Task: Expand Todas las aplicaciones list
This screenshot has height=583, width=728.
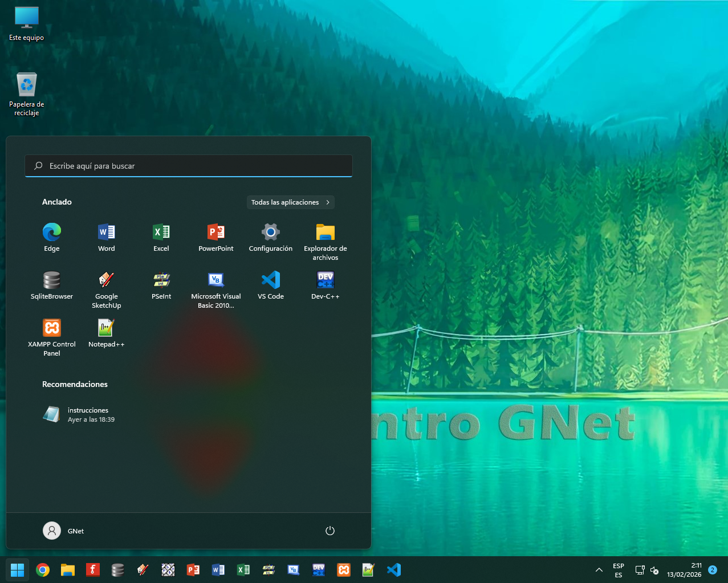Action: point(290,202)
